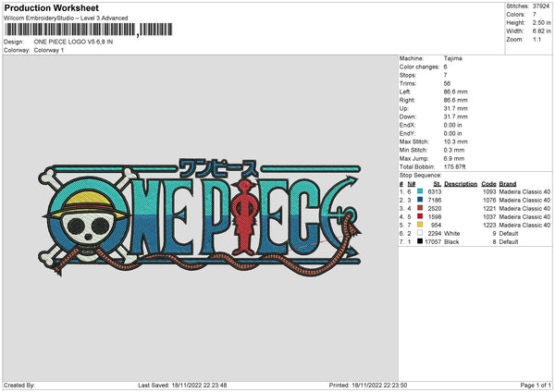This screenshot has height=392, width=555.
Task: Click the Stop Sequence heading
Action: pyautogui.click(x=419, y=175)
